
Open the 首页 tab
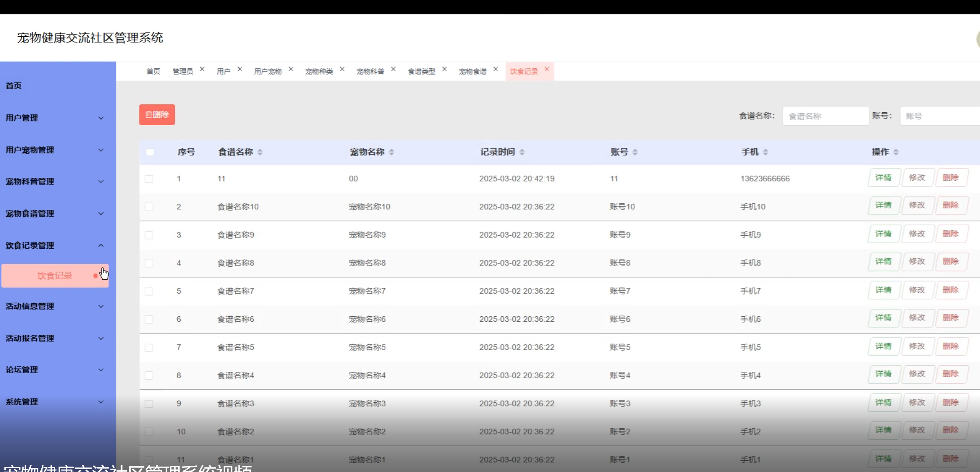pos(153,71)
